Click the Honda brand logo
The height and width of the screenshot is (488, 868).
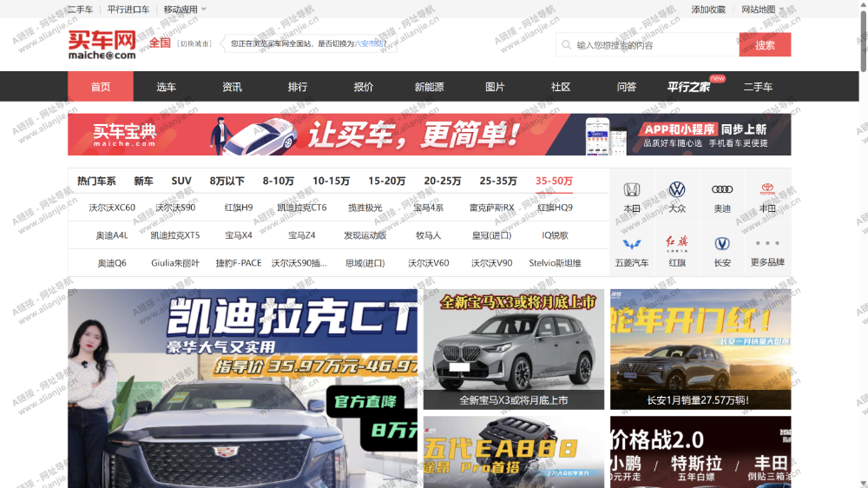tap(632, 190)
